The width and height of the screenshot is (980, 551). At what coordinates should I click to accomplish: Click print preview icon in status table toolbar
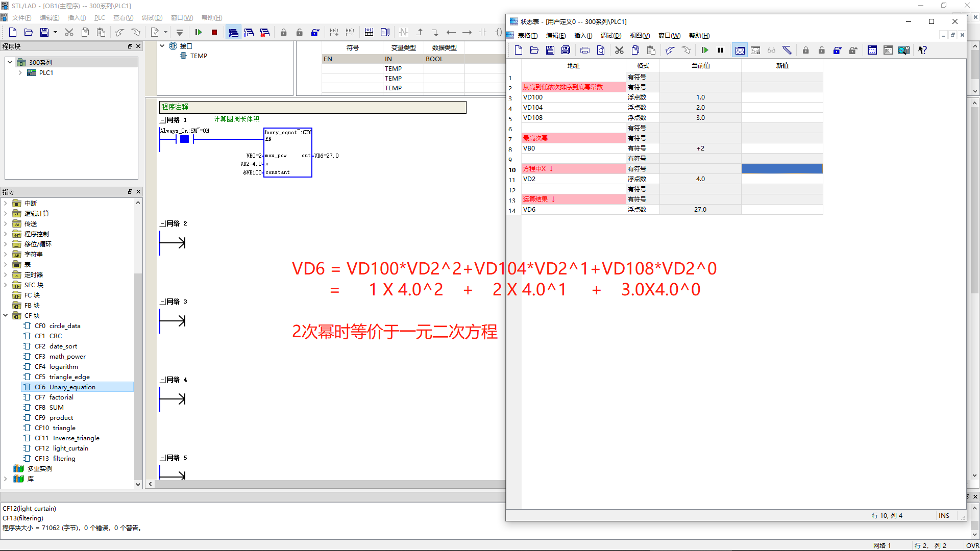tap(601, 50)
